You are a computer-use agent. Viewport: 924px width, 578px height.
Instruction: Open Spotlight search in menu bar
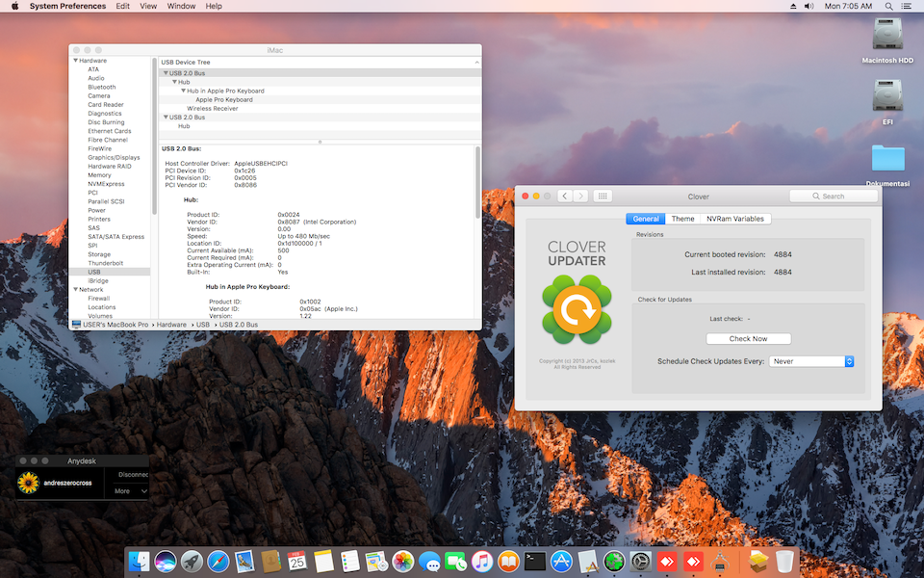coord(888,6)
